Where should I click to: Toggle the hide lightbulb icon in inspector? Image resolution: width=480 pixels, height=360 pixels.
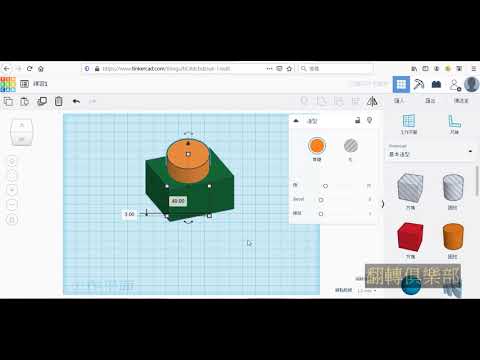click(x=369, y=120)
